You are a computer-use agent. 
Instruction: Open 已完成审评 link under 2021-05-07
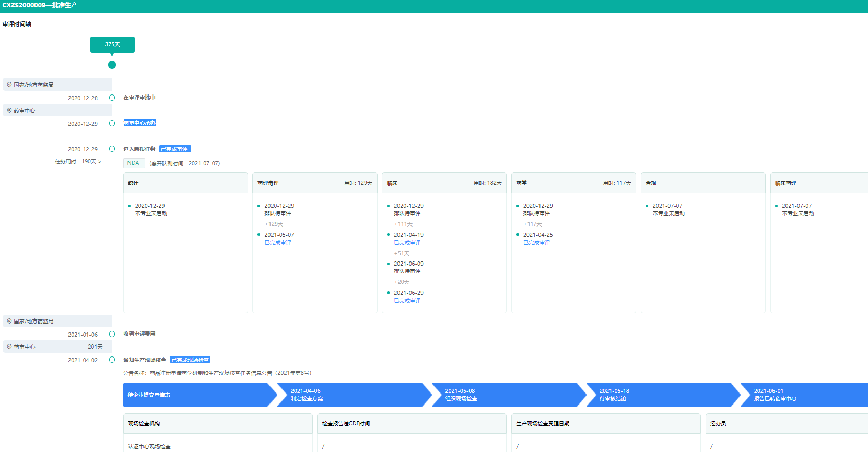(278, 243)
